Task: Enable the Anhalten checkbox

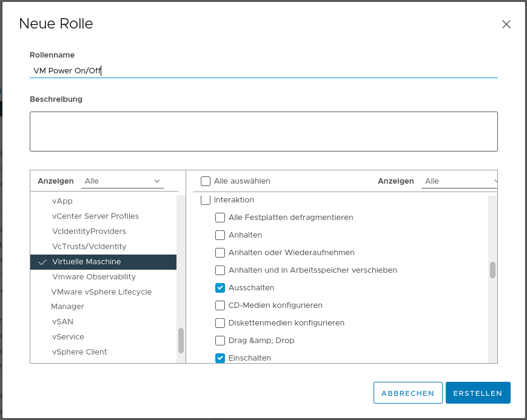Action: pyautogui.click(x=220, y=235)
